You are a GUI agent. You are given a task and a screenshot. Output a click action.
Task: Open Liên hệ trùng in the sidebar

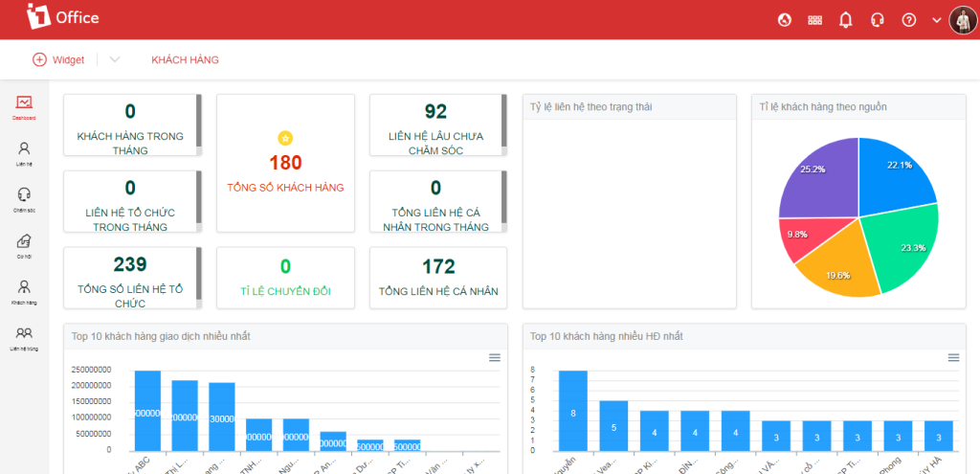click(x=24, y=339)
